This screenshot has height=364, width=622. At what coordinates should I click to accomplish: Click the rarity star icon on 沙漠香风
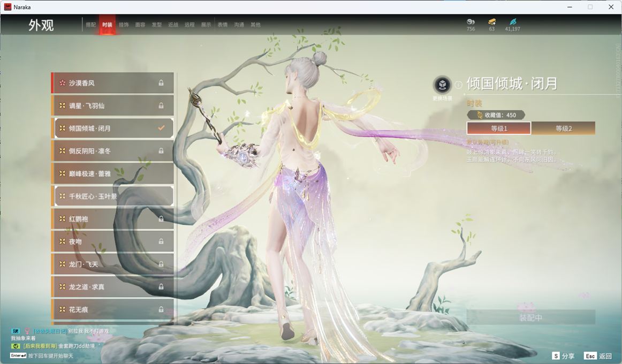[x=62, y=83]
